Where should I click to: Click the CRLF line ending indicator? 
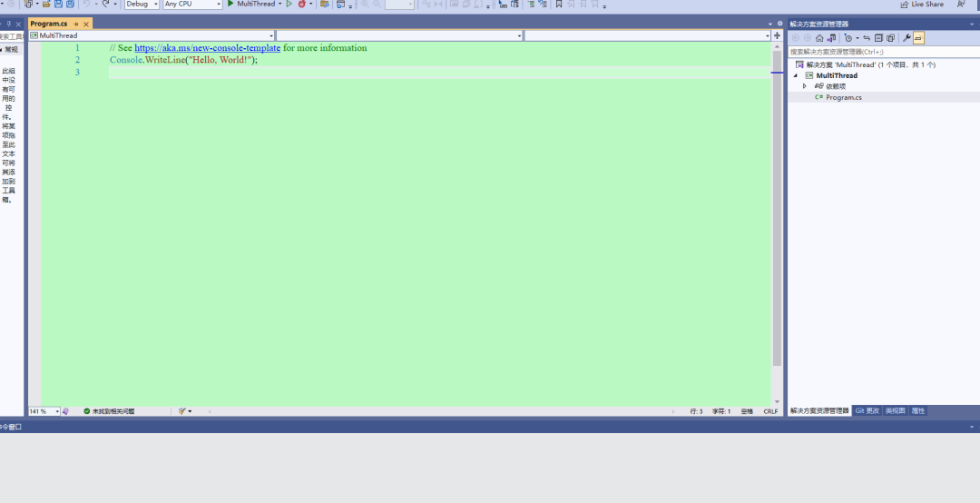pyautogui.click(x=770, y=411)
